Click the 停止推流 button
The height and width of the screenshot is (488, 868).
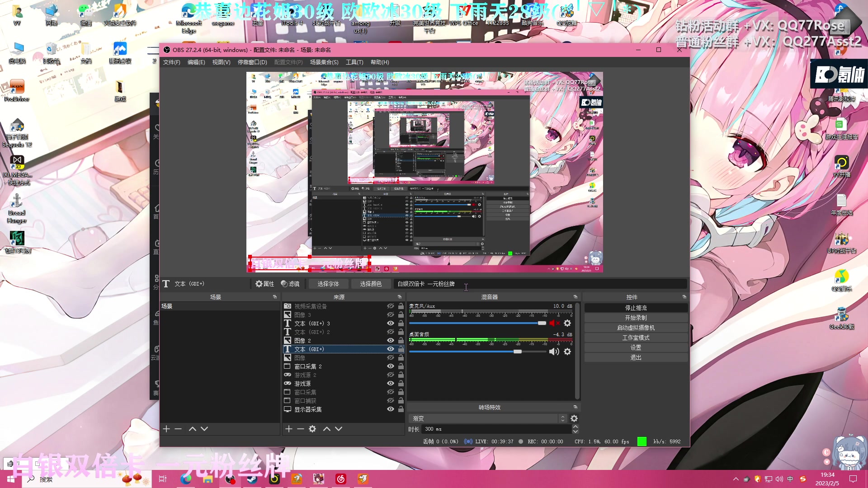(x=636, y=308)
